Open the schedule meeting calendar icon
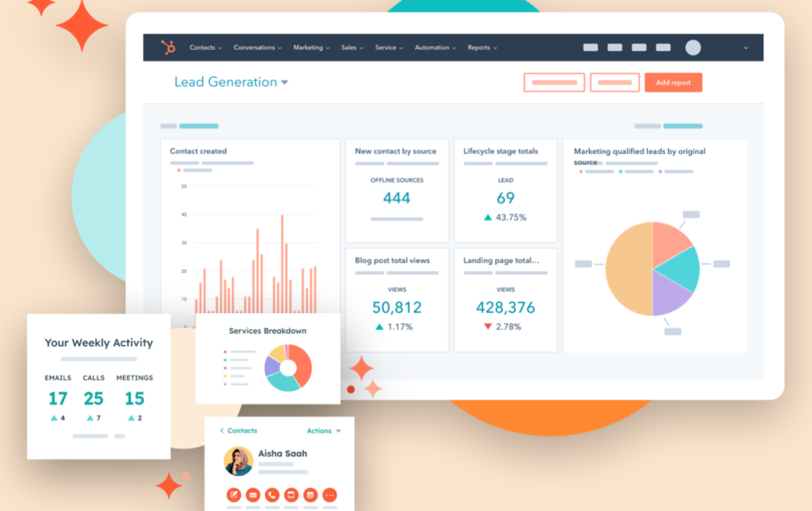Screen dimensions: 812x511 tap(310, 494)
